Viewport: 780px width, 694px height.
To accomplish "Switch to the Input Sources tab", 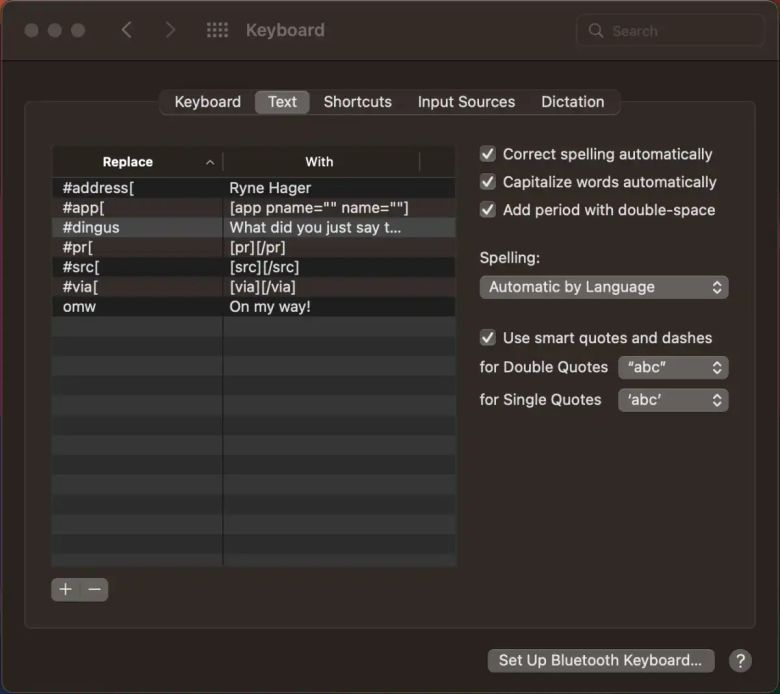I will pos(466,102).
